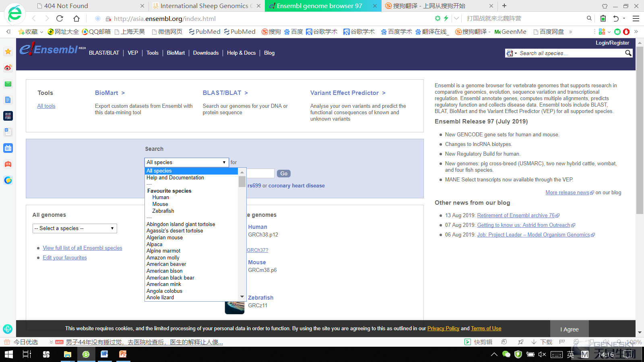Screen dimensions: 644x362
Task: Click the downloads arrow in status bar
Action: (x=534, y=342)
